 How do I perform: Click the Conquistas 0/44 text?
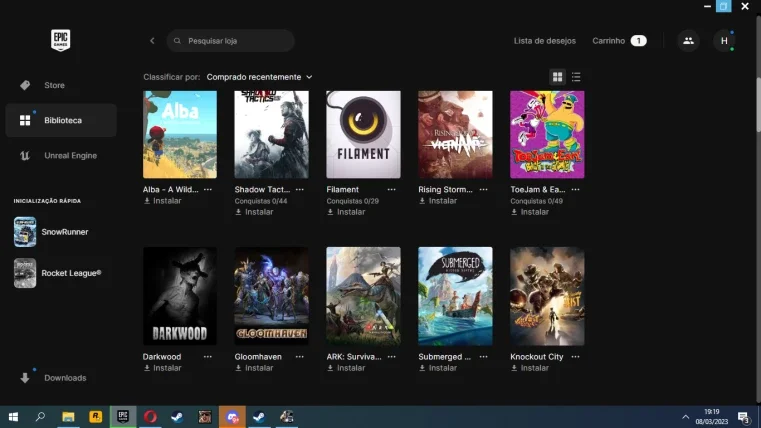[x=261, y=201]
